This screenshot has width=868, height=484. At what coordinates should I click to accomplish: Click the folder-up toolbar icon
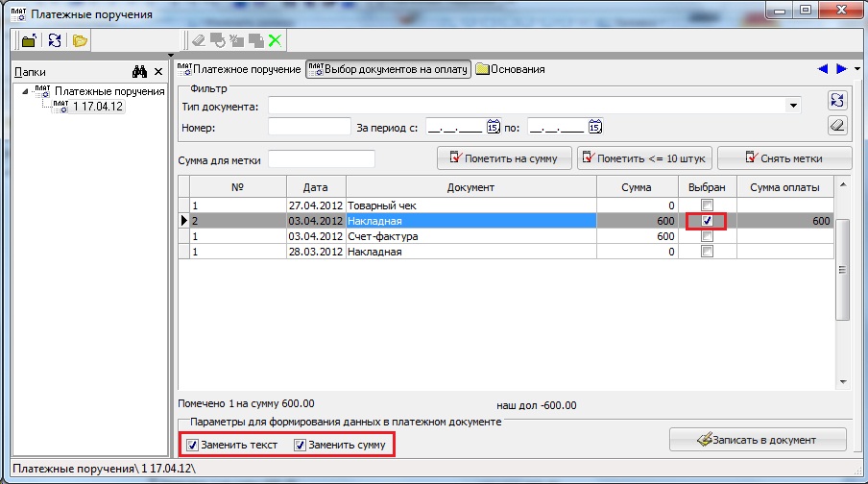29,40
